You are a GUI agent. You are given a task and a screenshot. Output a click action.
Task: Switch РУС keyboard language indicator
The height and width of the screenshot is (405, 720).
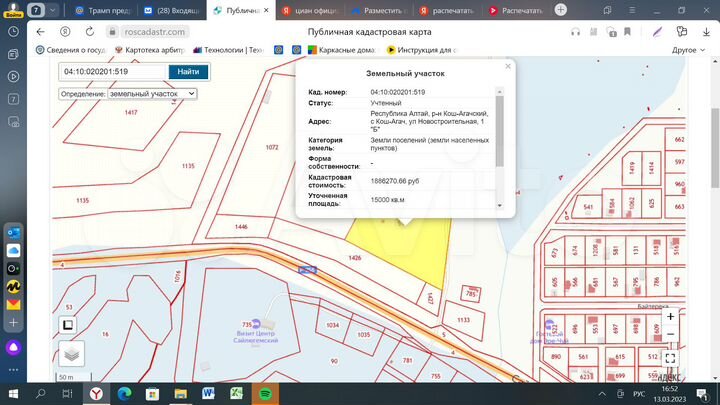click(639, 394)
